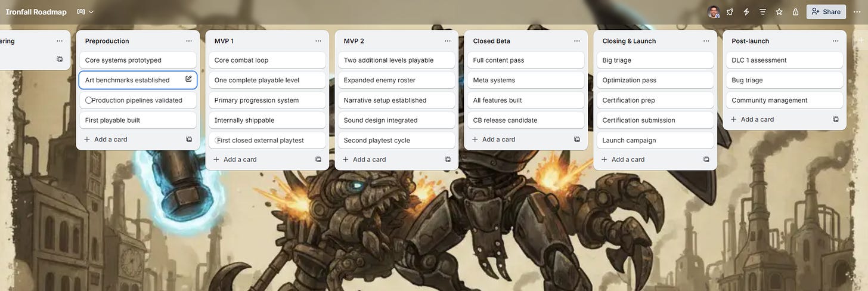The width and height of the screenshot is (868, 291).
Task: Open the 'Optimization pass' card
Action: coord(655,81)
